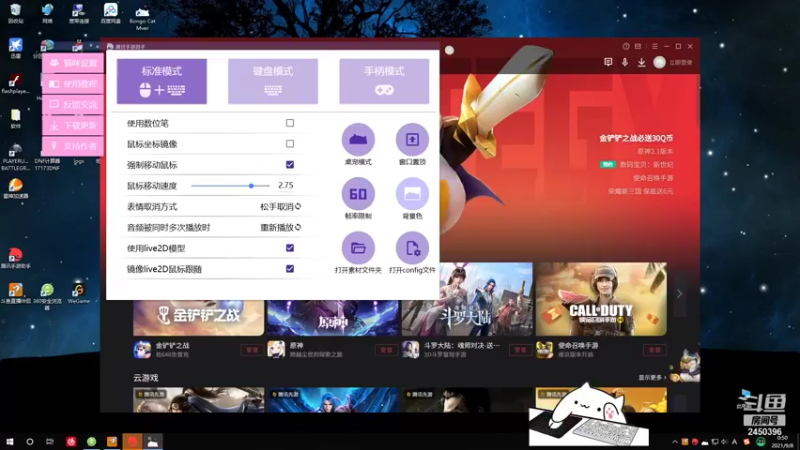Open the 原神 game banner thumbnail
The height and width of the screenshot is (450, 800).
pos(333,318)
